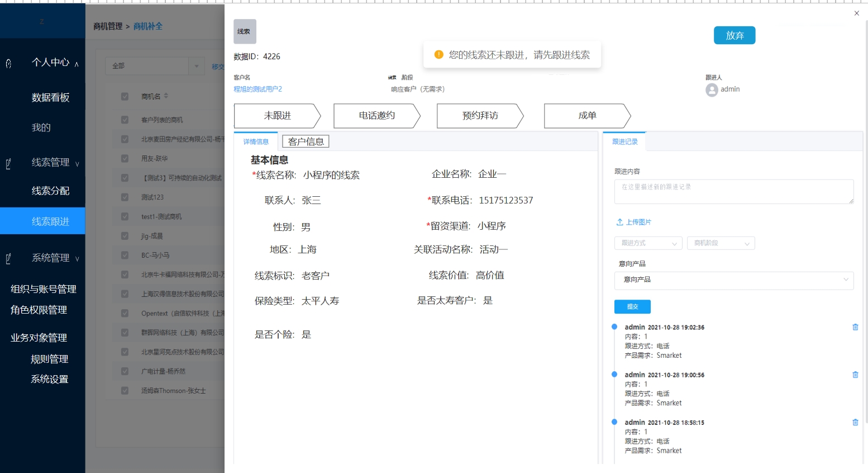The height and width of the screenshot is (473, 868).
Task: Toggle checkbox for 广电计量-杨乔然 row
Action: point(125,371)
